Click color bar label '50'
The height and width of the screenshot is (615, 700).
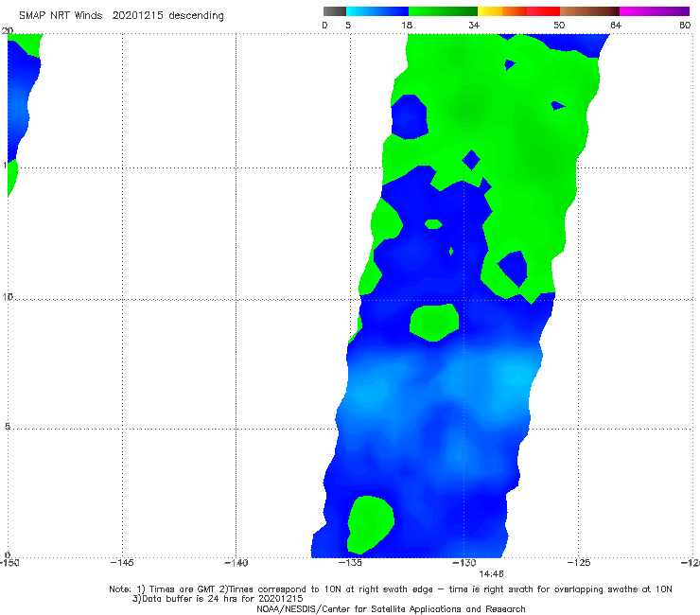click(x=559, y=25)
